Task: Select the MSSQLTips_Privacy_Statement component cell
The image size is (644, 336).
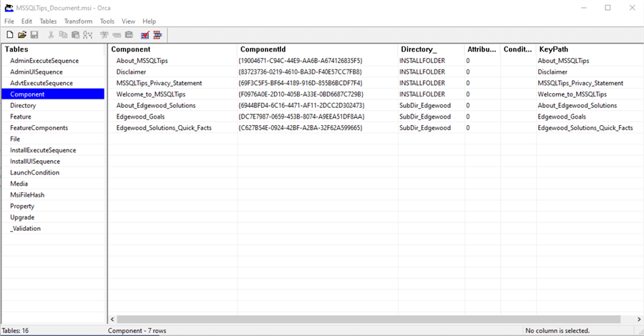Action: tap(159, 83)
